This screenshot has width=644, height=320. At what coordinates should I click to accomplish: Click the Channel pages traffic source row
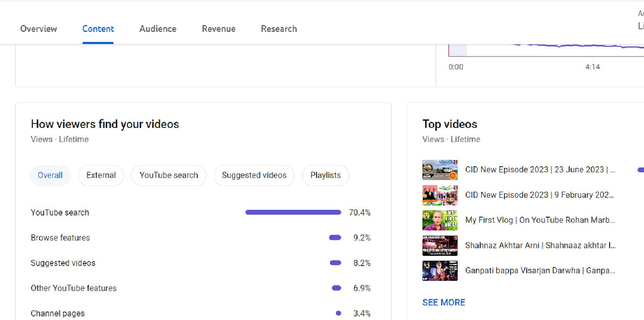coord(58,313)
